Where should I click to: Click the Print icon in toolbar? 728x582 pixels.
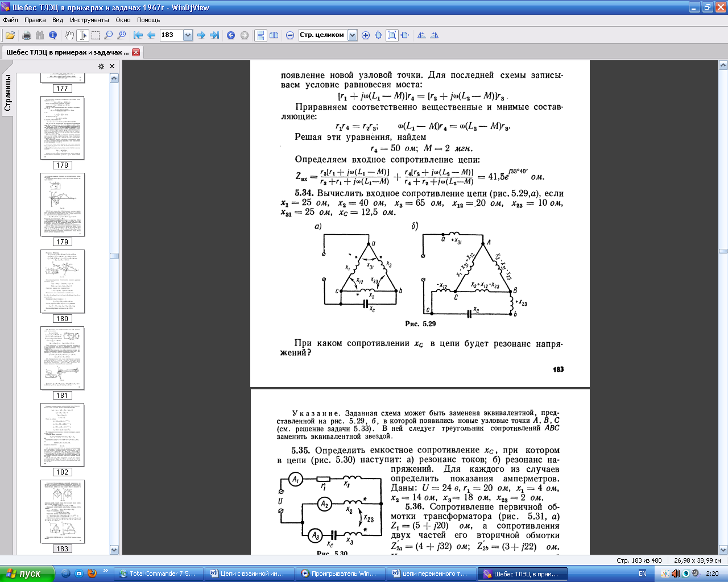coord(26,35)
